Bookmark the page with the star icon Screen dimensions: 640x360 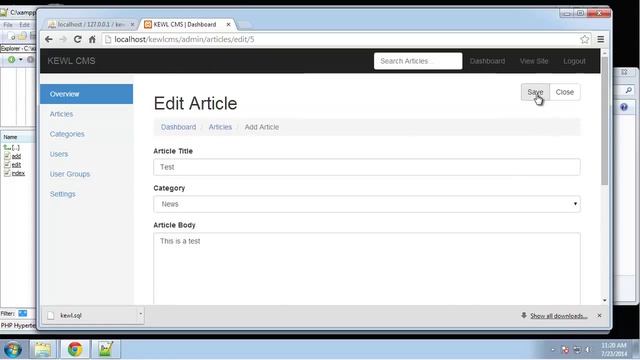(584, 39)
